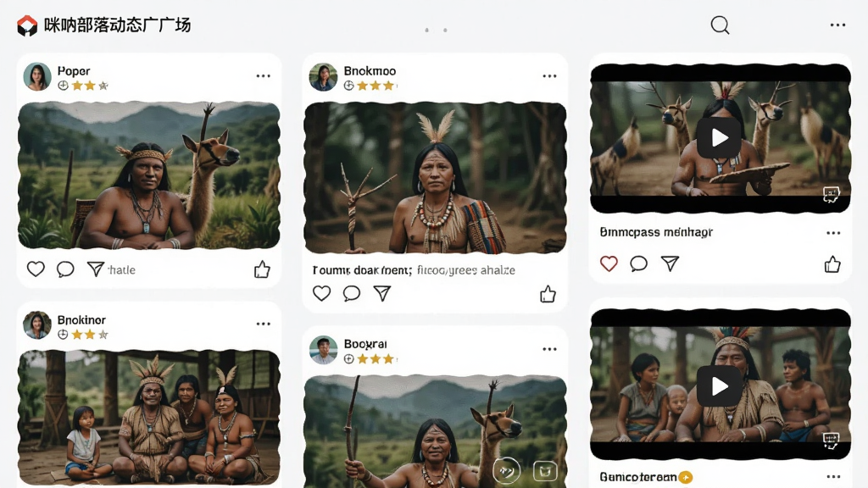The image size is (868, 488).
Task: Click the app logo beside 咪呐部落动态广场
Action: (26, 25)
